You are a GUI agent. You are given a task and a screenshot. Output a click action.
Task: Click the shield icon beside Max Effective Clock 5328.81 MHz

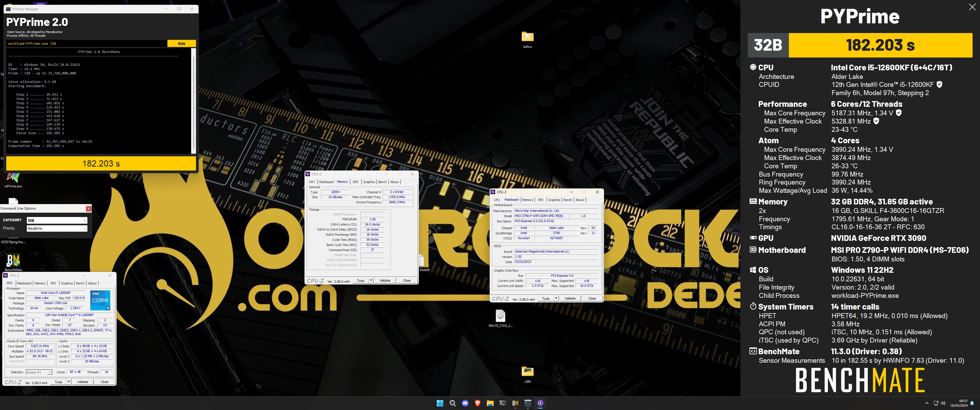point(876,121)
